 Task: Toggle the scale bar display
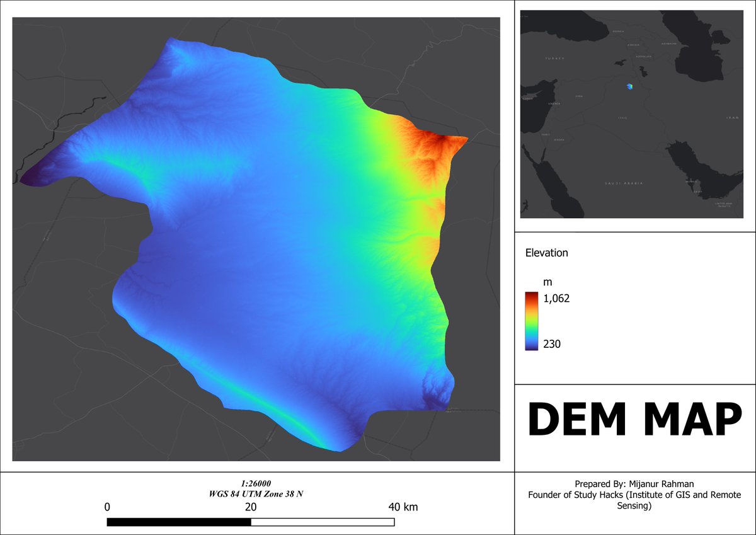(x=250, y=521)
